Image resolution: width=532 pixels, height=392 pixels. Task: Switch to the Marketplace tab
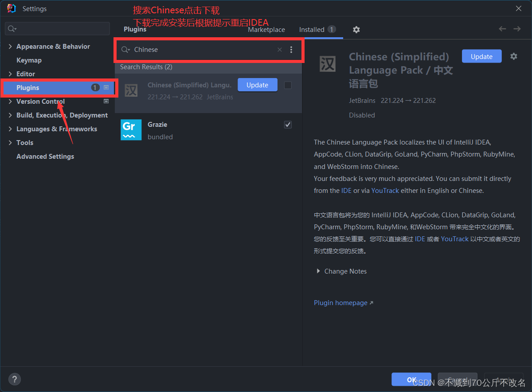coord(266,29)
